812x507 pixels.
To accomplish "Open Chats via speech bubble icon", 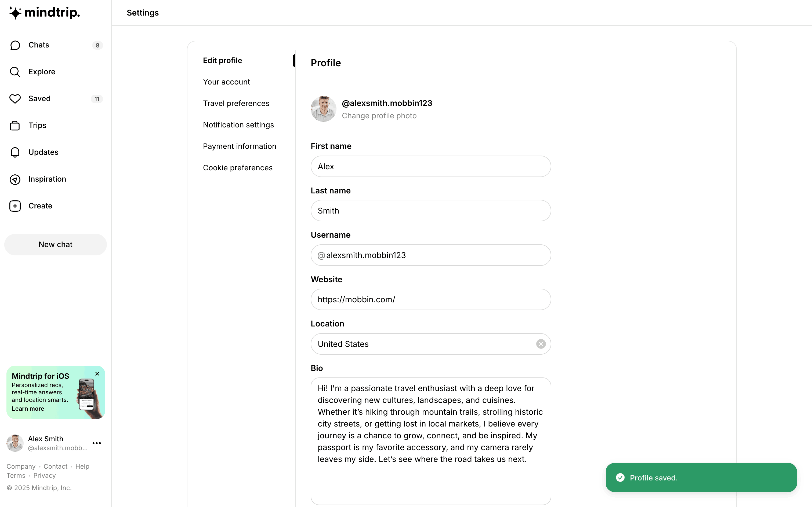I will (x=15, y=45).
